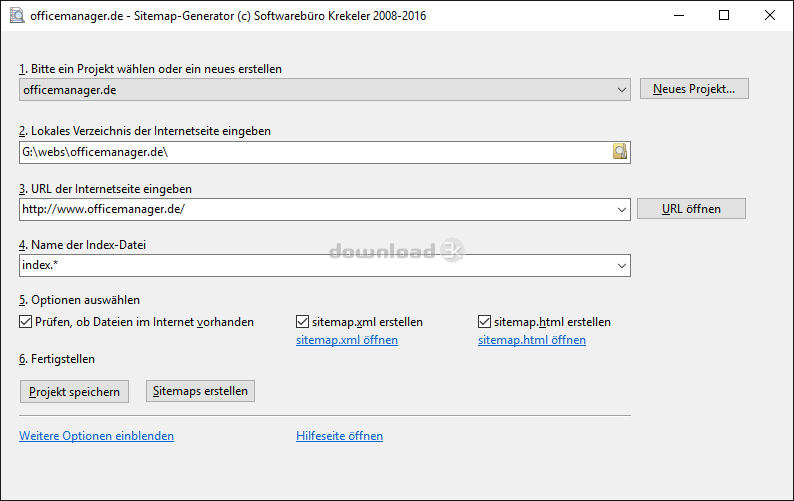
Task: Click the '3. URL der Internetseite eingeben' label
Action: [x=105, y=189]
